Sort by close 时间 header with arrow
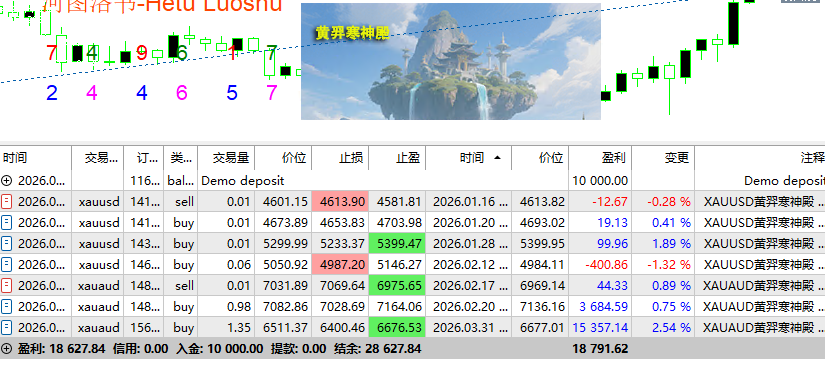 469,158
